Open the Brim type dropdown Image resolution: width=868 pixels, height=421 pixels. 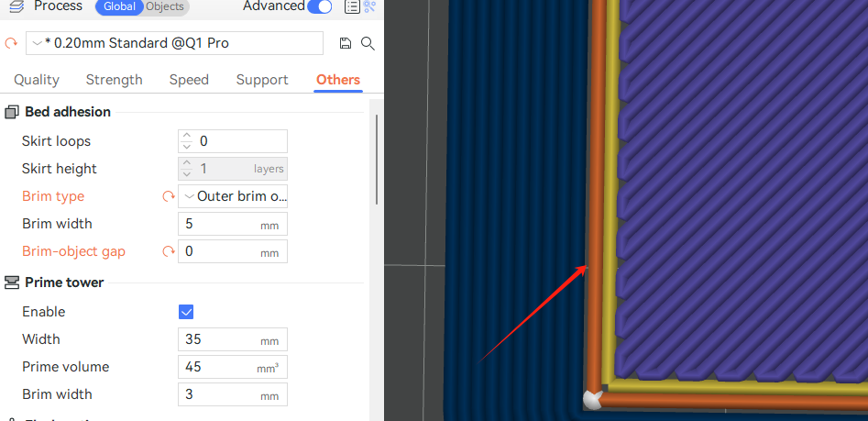tap(233, 196)
